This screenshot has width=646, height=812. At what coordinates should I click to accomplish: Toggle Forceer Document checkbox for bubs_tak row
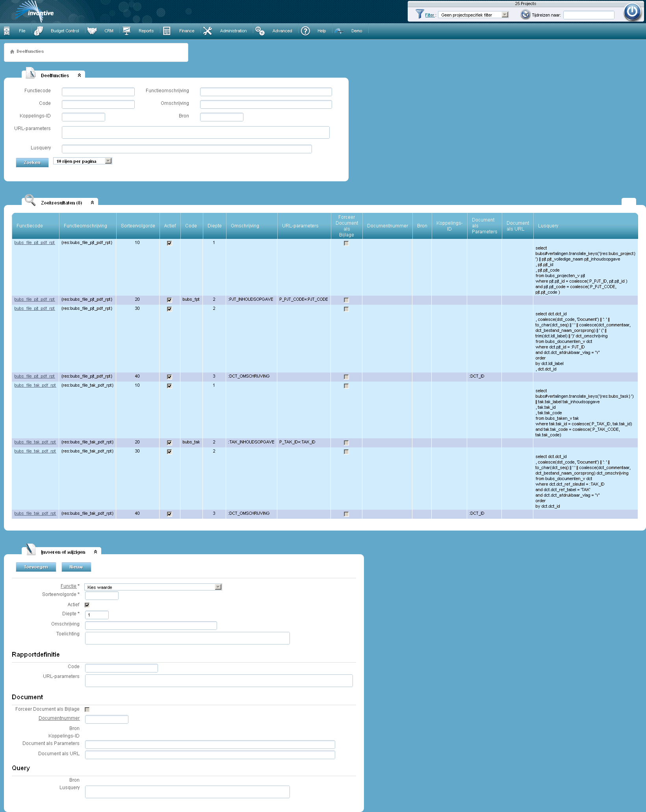(x=346, y=443)
